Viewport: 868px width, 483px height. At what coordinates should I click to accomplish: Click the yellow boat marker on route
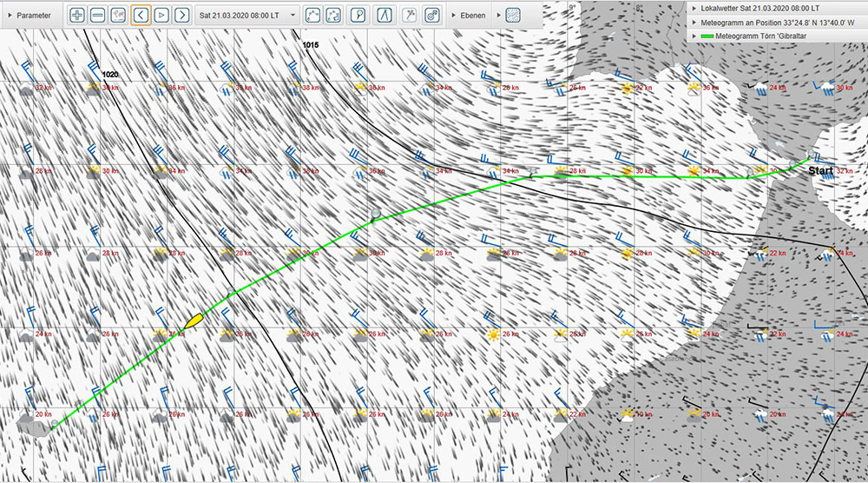tap(194, 320)
